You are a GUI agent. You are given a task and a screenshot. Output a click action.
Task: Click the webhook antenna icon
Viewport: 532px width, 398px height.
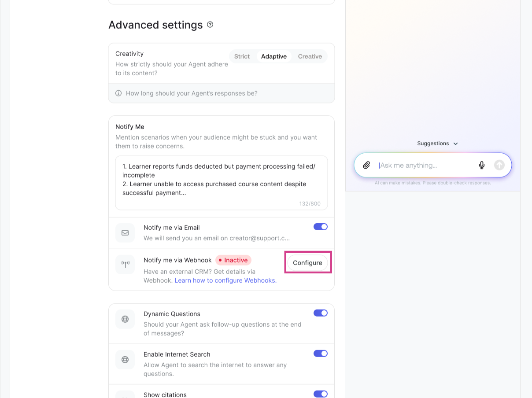pos(125,264)
